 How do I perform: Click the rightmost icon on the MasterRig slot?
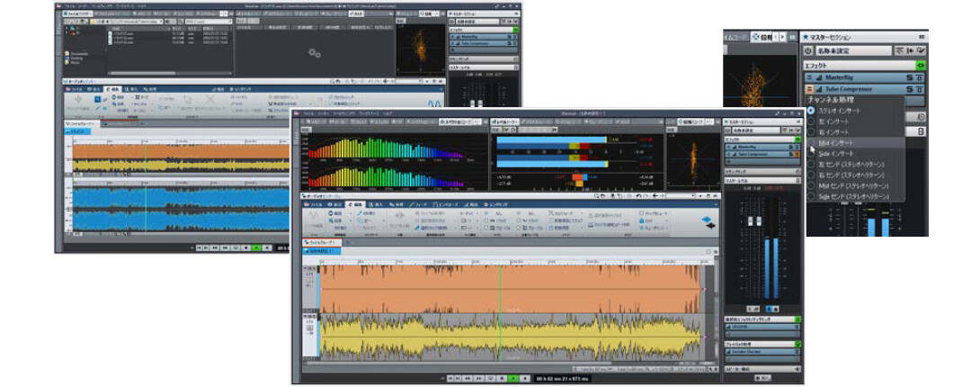point(920,77)
